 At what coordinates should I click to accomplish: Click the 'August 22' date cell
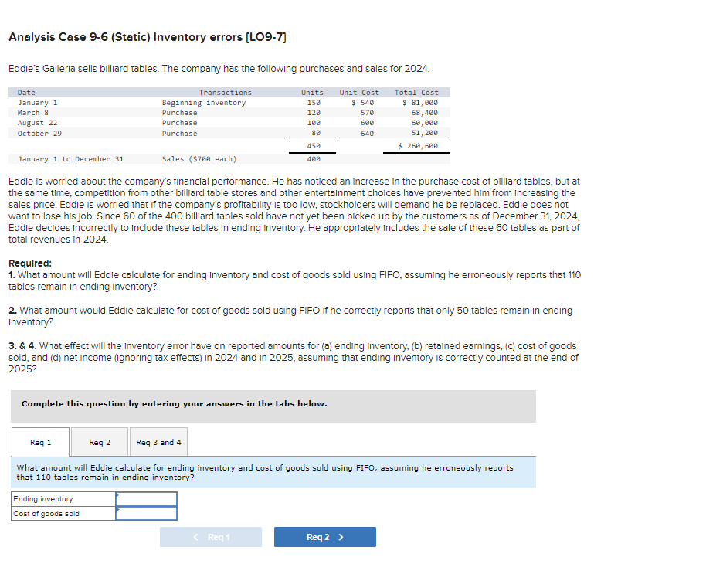(37, 123)
